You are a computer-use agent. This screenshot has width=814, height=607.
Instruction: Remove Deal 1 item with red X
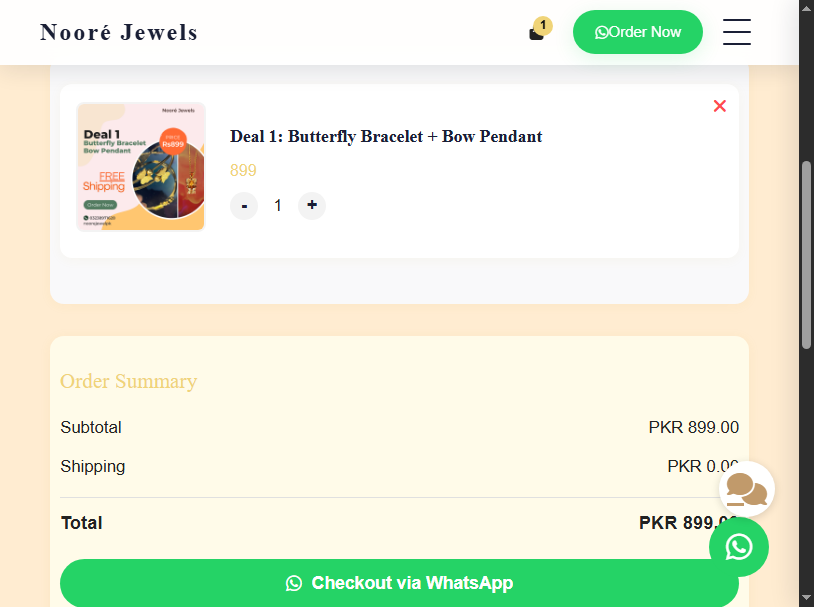coord(720,106)
